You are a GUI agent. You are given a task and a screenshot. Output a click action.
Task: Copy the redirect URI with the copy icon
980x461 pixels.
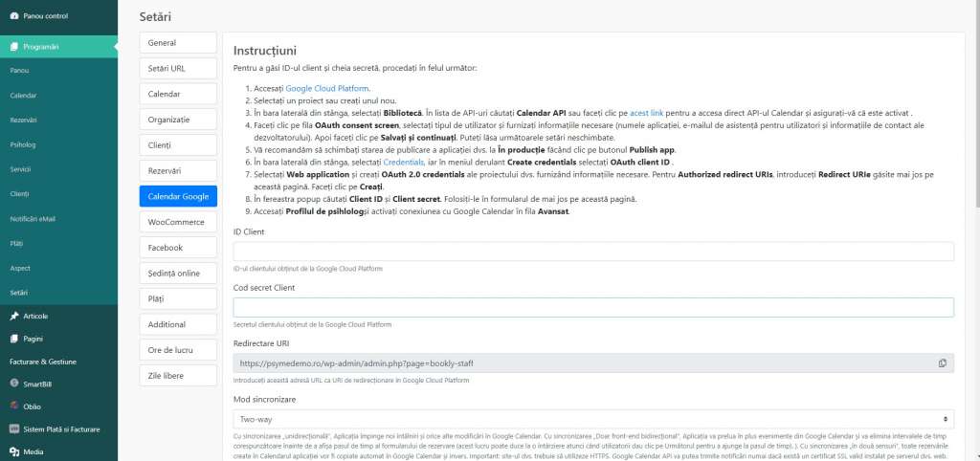point(942,362)
